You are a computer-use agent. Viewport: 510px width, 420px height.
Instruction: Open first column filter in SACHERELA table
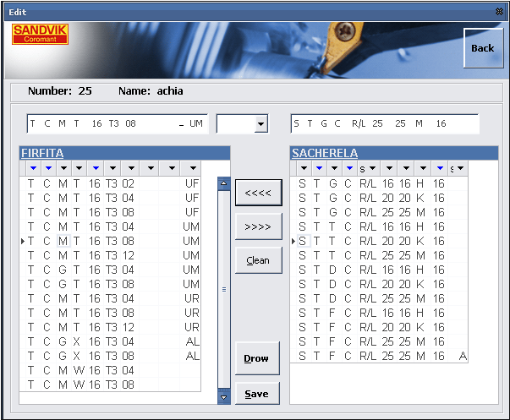pos(303,169)
